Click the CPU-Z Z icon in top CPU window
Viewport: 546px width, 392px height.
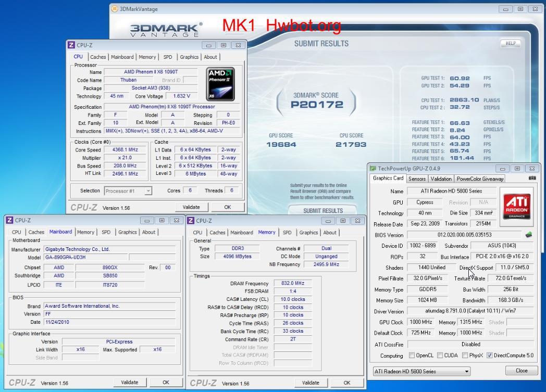click(x=71, y=45)
